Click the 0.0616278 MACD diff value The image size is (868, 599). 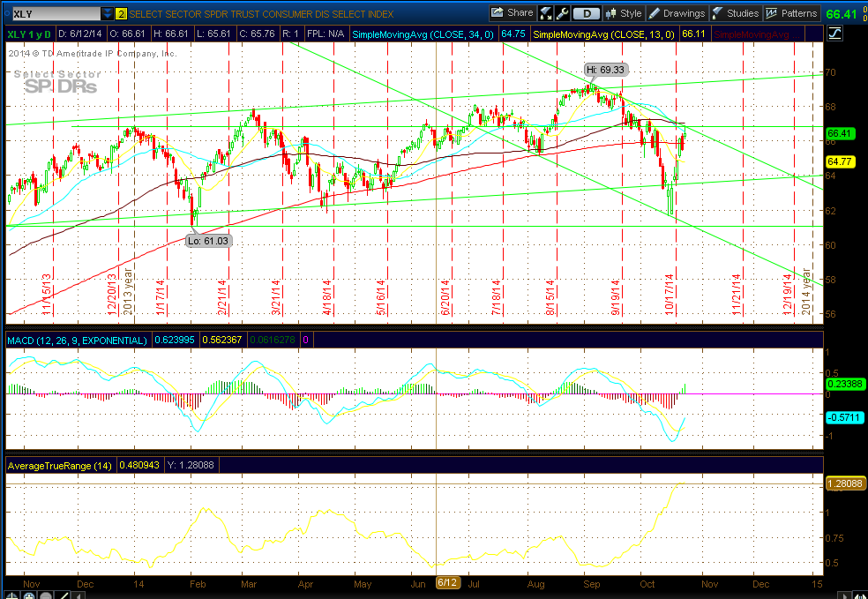(x=273, y=340)
